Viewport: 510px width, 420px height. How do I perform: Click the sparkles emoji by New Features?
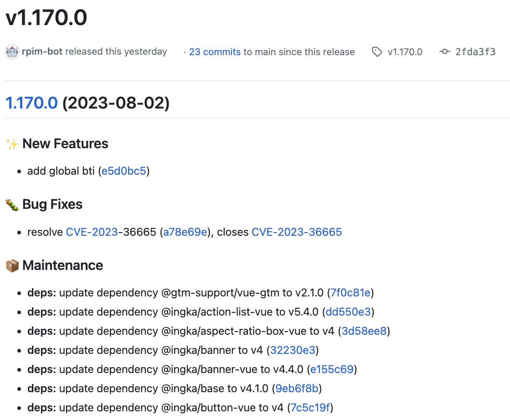(12, 144)
